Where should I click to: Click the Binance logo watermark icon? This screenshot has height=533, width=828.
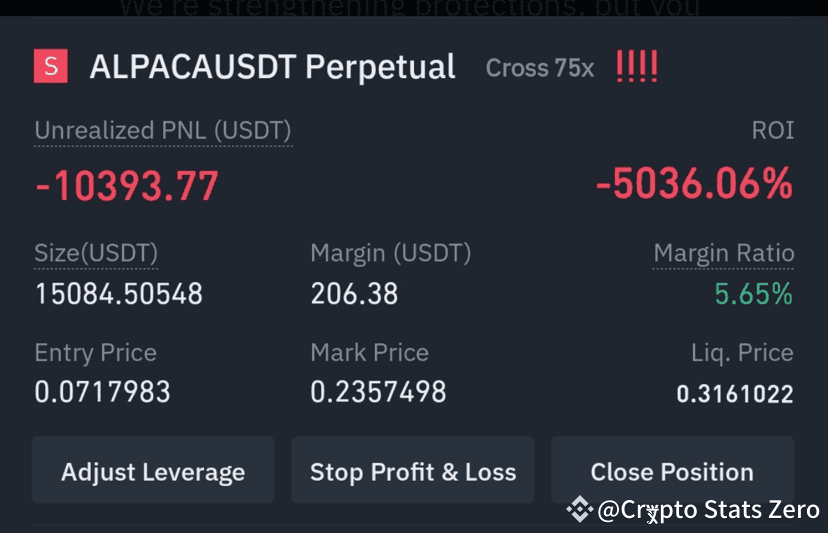pos(579,510)
